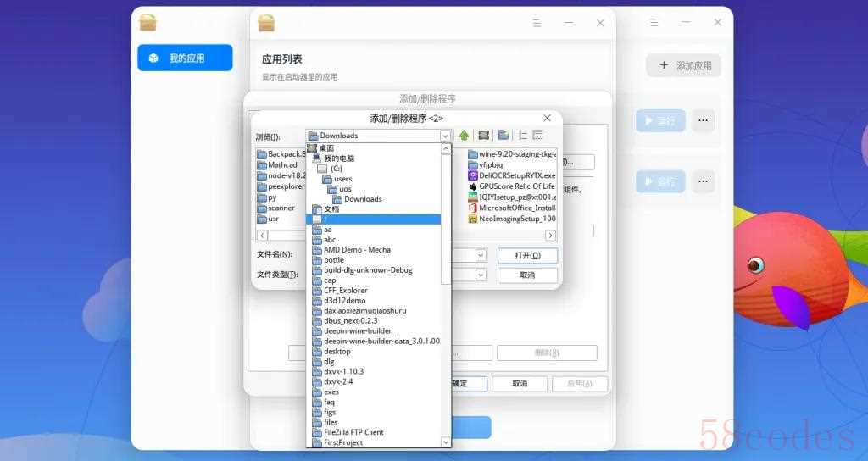Pick FileZilla FTP Client from the list

(353, 432)
